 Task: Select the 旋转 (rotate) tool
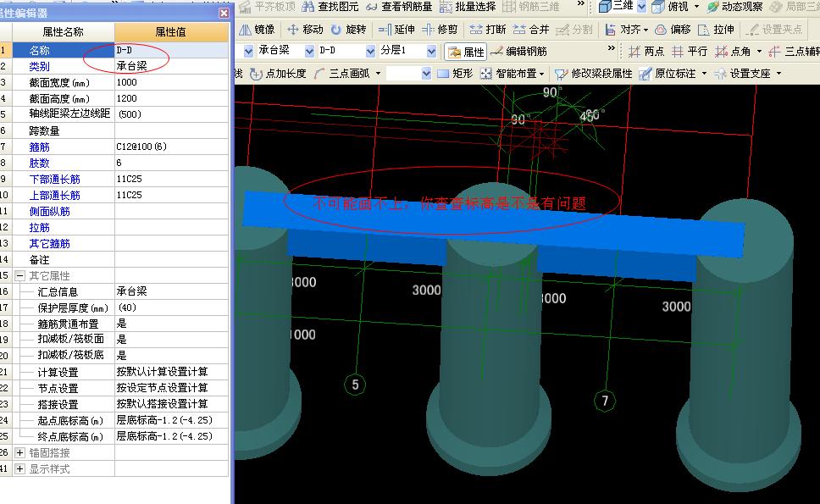[x=349, y=30]
